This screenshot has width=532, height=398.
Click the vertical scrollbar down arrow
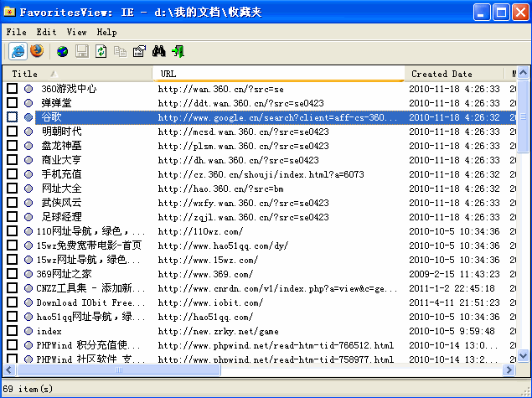[523, 355]
